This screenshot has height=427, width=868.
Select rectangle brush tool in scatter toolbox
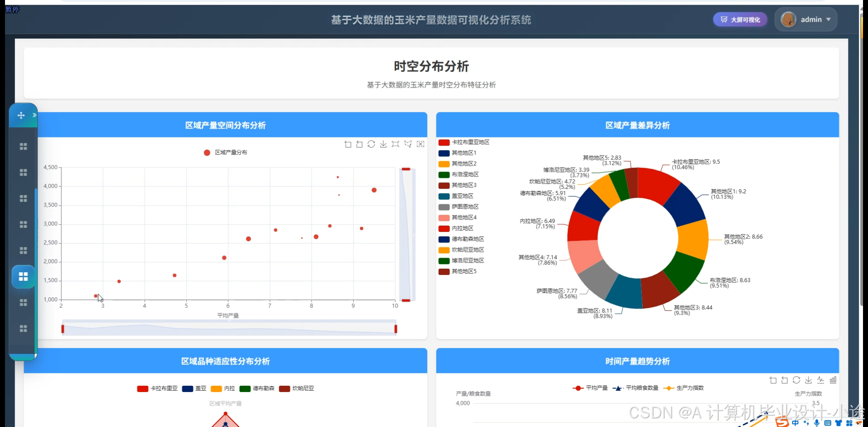point(395,144)
